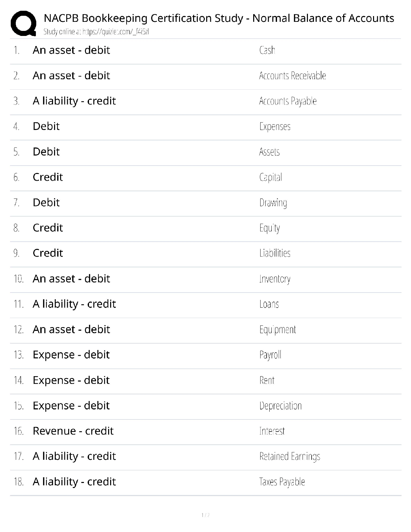Click the 'Payroll' term

pos(270,355)
